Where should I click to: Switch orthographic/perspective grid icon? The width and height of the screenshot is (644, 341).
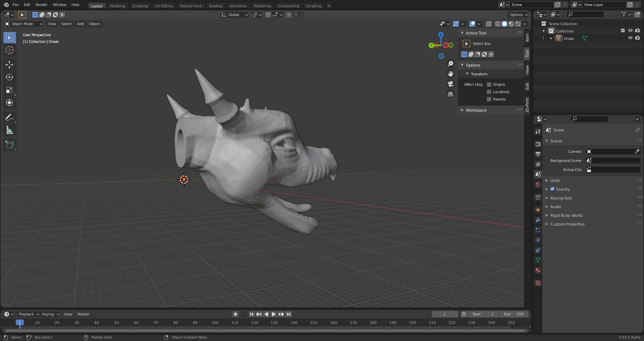[x=450, y=94]
